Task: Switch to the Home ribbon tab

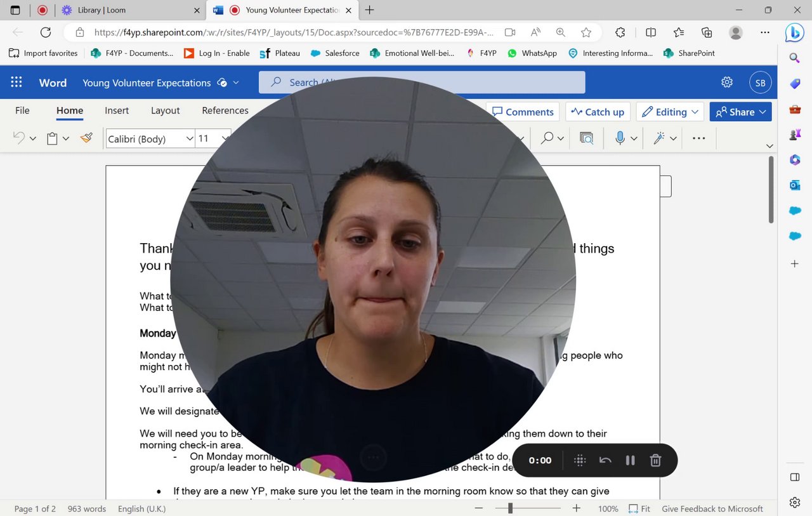Action: pos(70,110)
